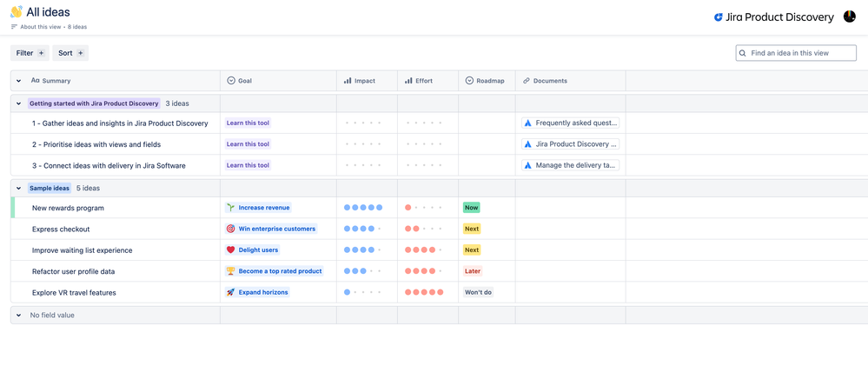
Task: Click Learn this tool tag in row 2
Action: (248, 144)
